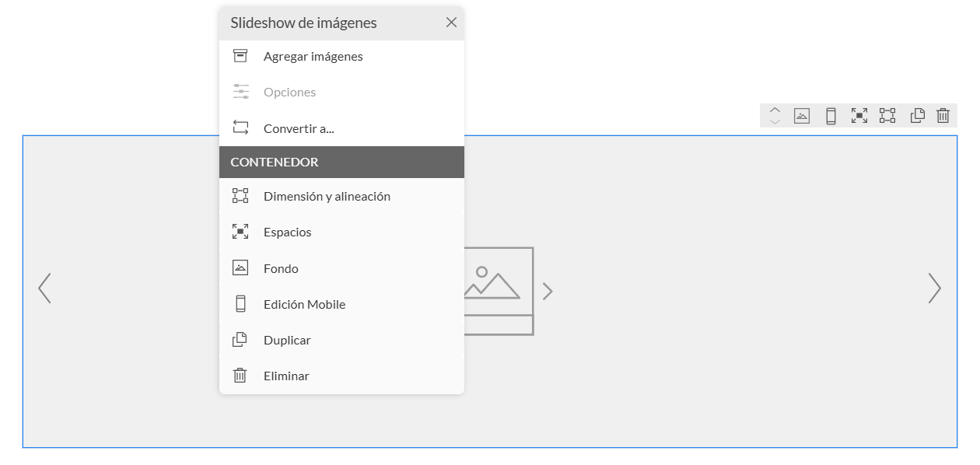
Task: Move element down with the down chevron
Action: pyautogui.click(x=775, y=121)
